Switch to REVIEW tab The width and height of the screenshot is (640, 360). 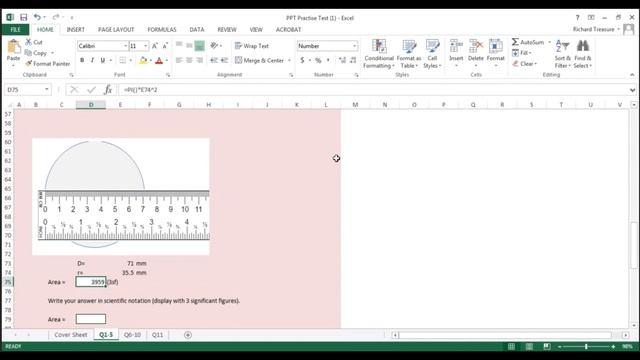click(227, 29)
